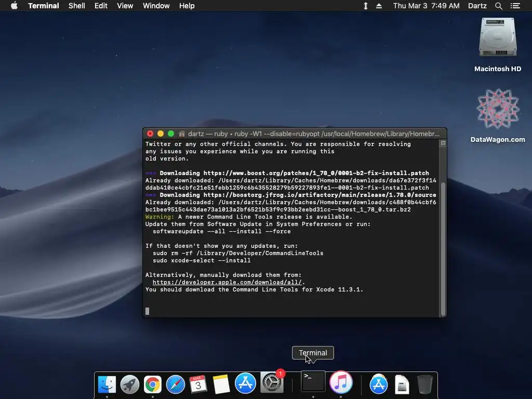Screen dimensions: 532x399
Task: Open Finder from the Dock
Action: [107, 384]
